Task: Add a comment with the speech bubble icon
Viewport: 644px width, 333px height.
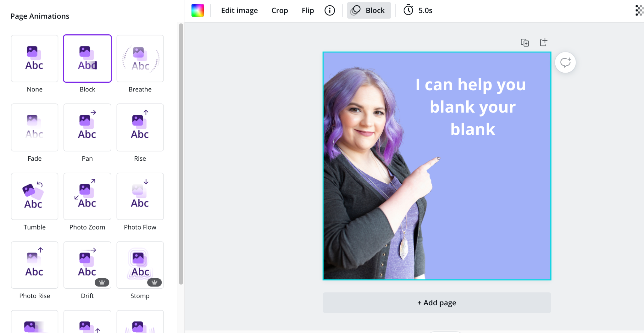Action: coord(565,62)
